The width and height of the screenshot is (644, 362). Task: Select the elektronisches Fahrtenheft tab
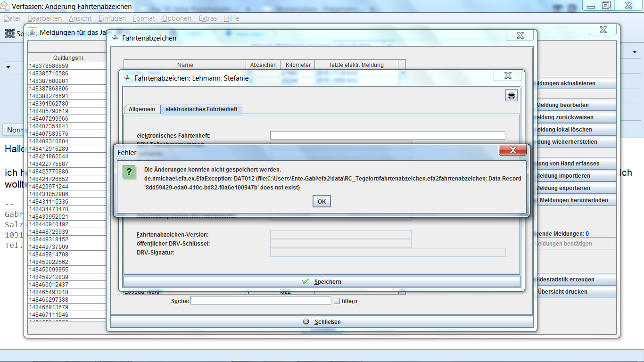201,109
